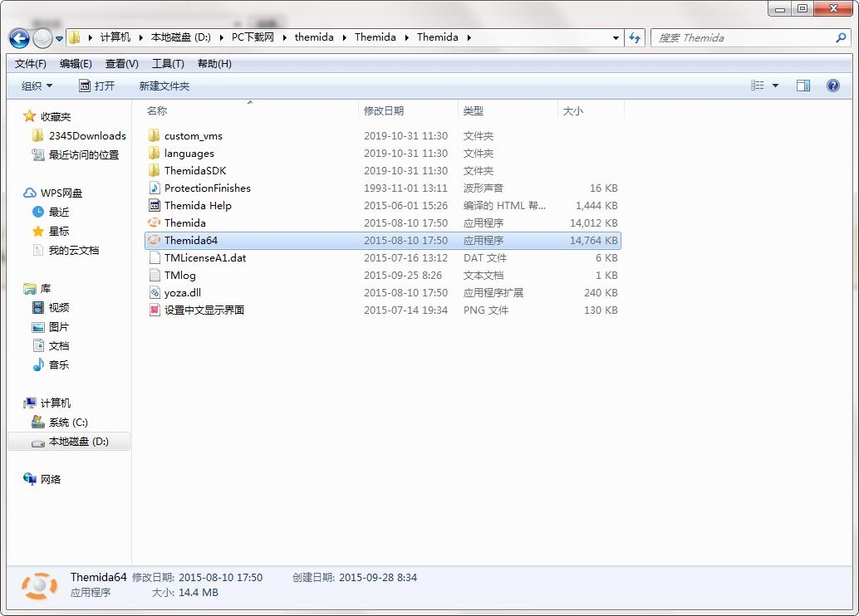Image resolution: width=859 pixels, height=616 pixels.
Task: Click the change view icon
Action: click(757, 86)
